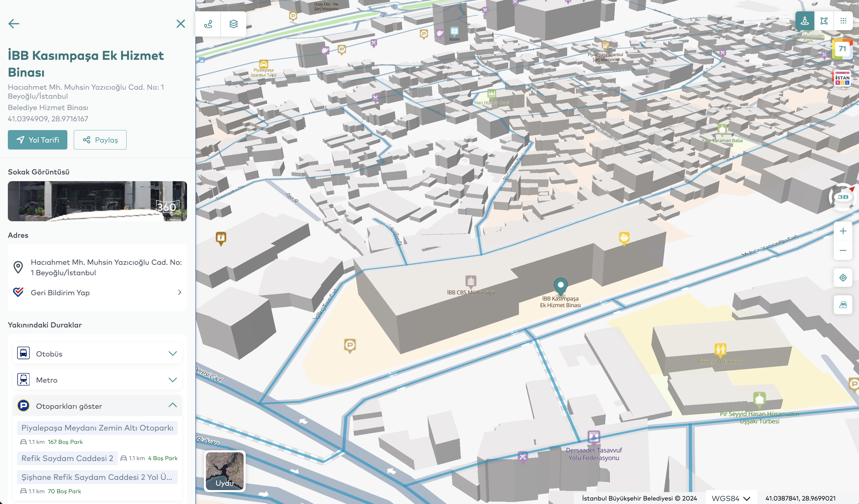The image size is (859, 504).
Task: Zoom in with the plus button
Action: pos(843,231)
